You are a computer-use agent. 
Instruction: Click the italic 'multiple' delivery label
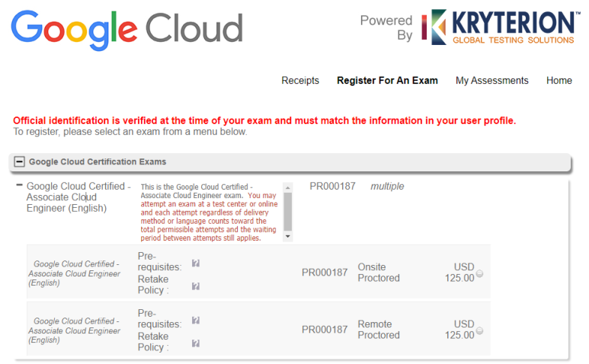(x=387, y=186)
